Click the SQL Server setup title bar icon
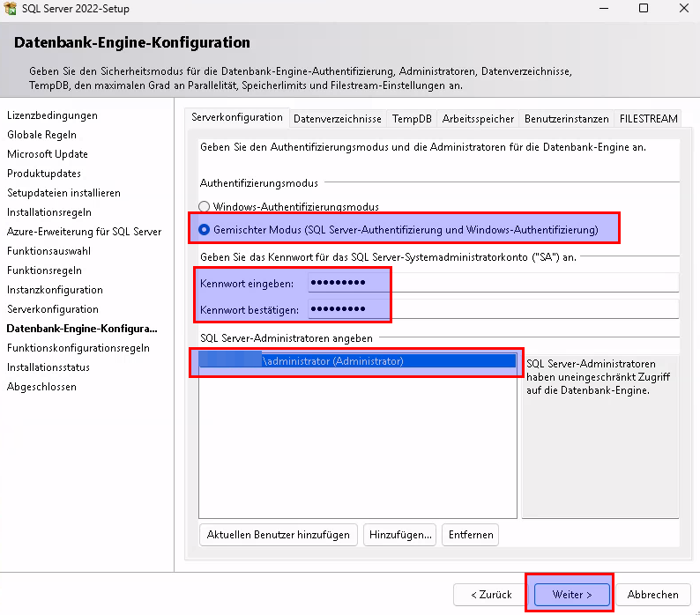The height and width of the screenshot is (615, 700). click(x=10, y=8)
